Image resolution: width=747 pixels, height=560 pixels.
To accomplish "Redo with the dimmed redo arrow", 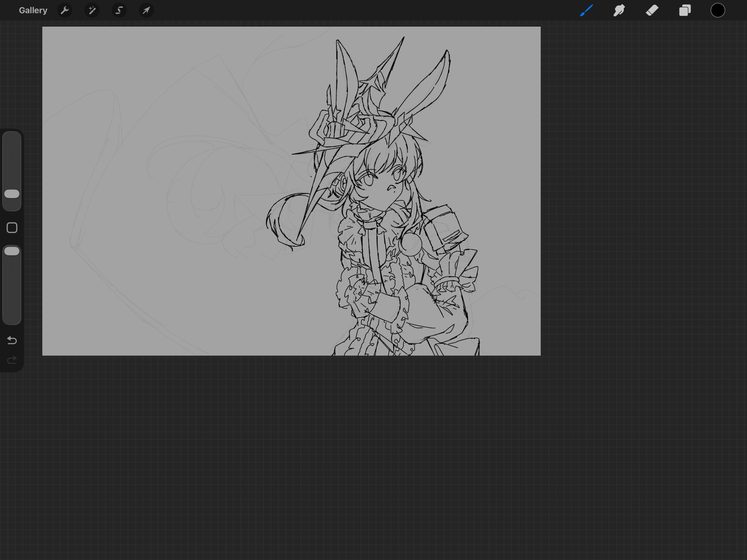I will [x=12, y=360].
